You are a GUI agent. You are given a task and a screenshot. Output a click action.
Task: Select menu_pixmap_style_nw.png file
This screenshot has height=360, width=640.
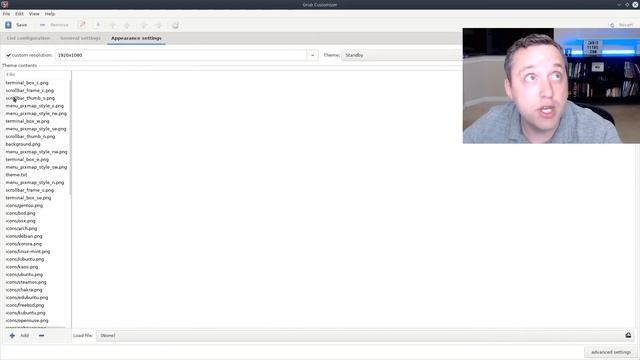pyautogui.click(x=36, y=152)
